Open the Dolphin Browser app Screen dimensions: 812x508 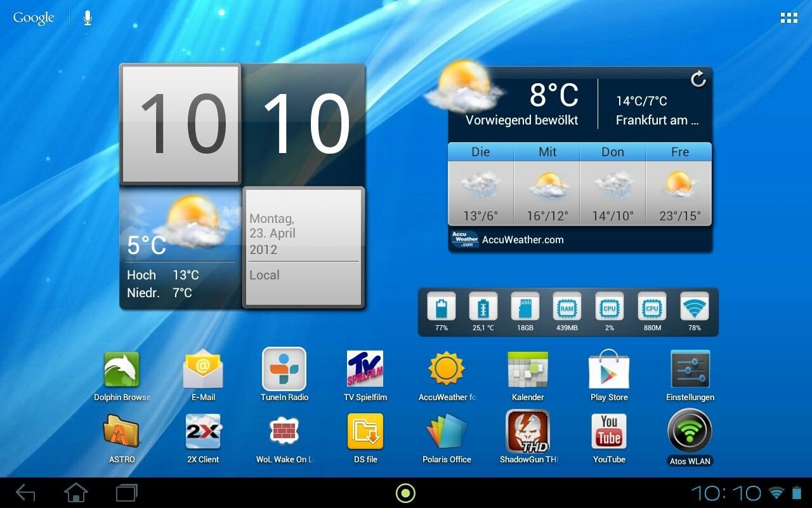[122, 370]
